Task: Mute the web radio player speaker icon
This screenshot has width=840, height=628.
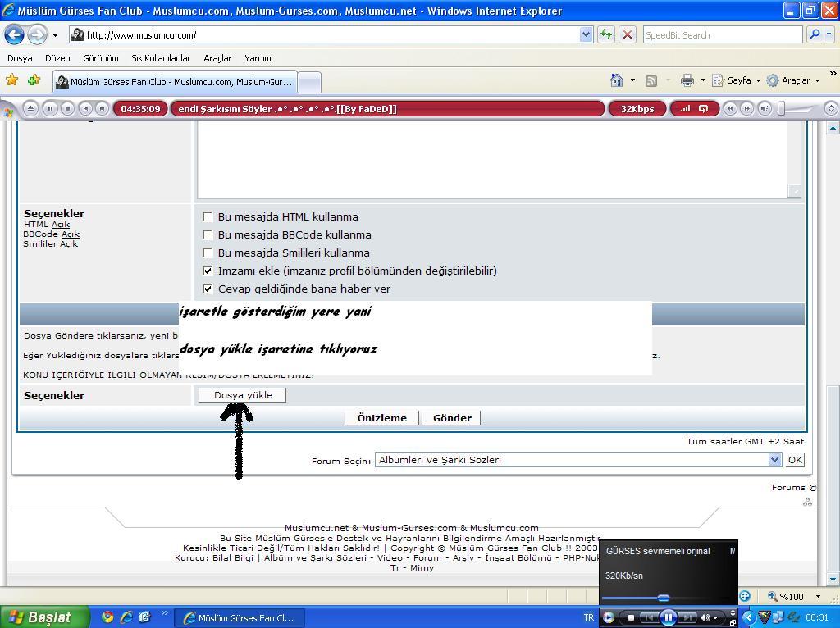Action: pyautogui.click(x=765, y=109)
